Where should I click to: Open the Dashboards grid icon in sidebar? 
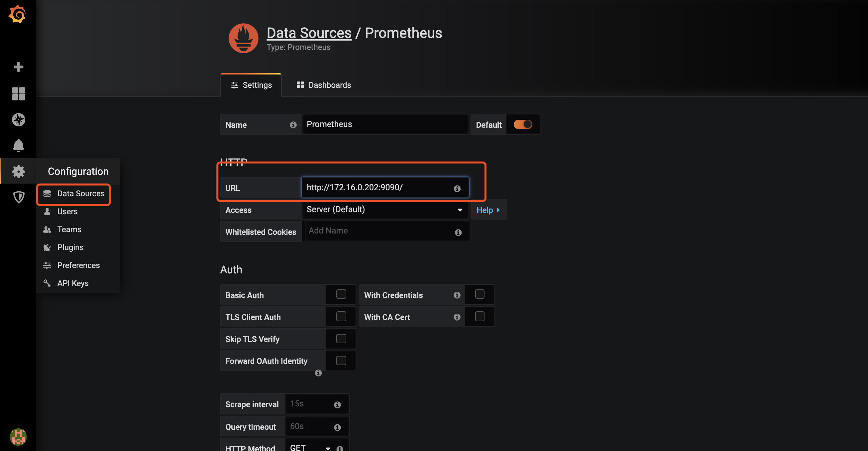18,93
